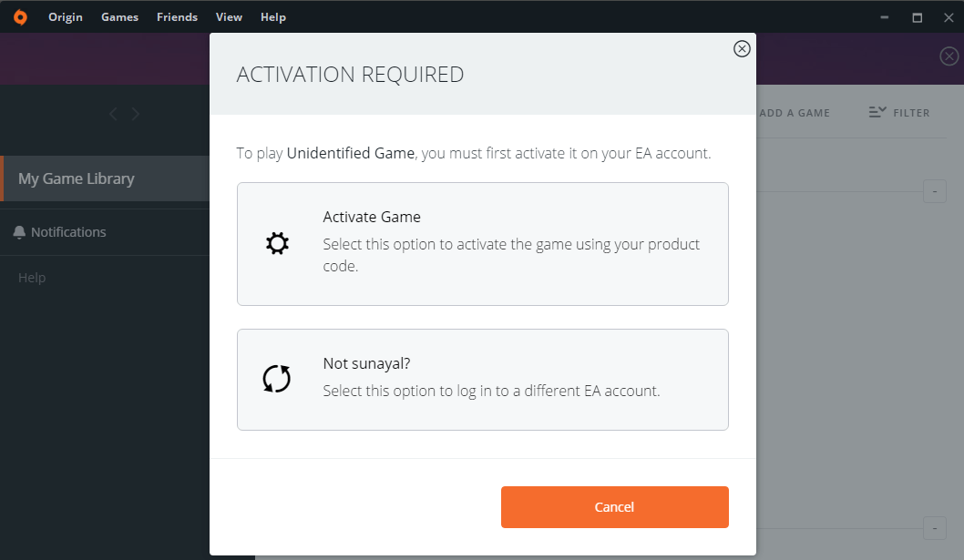Image resolution: width=964 pixels, height=560 pixels.
Task: Open Notifications with the bell icon
Action: coord(19,232)
